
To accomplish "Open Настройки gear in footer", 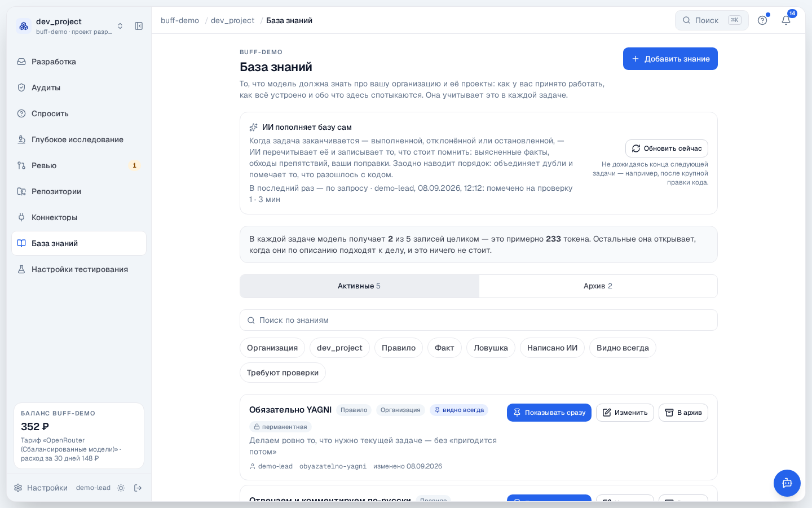I will [x=41, y=488].
